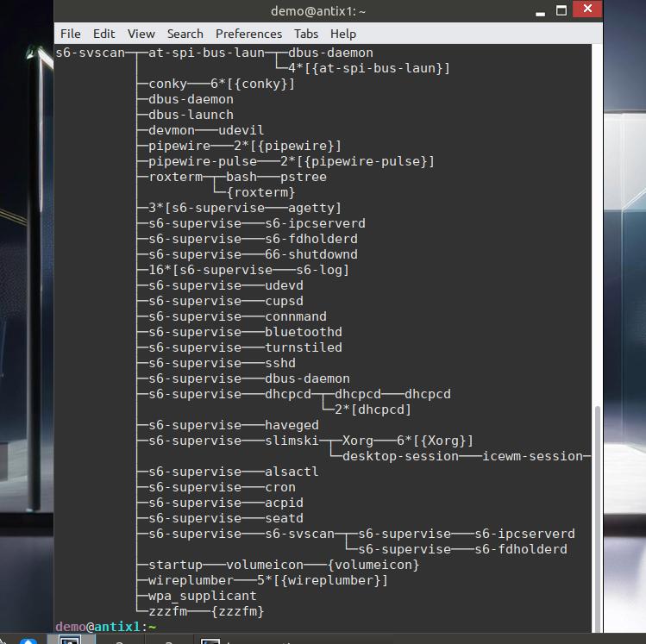Click root 's6-svscan' text in first line
646x644 pixels.
(x=90, y=53)
